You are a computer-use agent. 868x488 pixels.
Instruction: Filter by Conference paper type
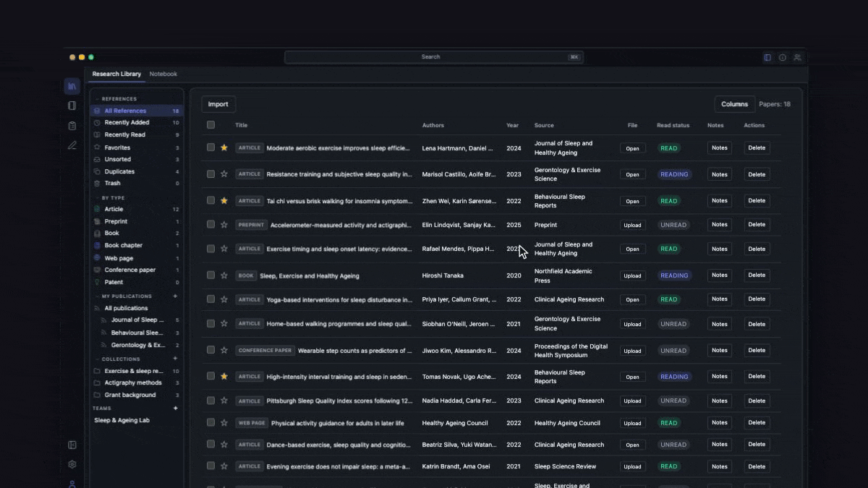(x=136, y=270)
